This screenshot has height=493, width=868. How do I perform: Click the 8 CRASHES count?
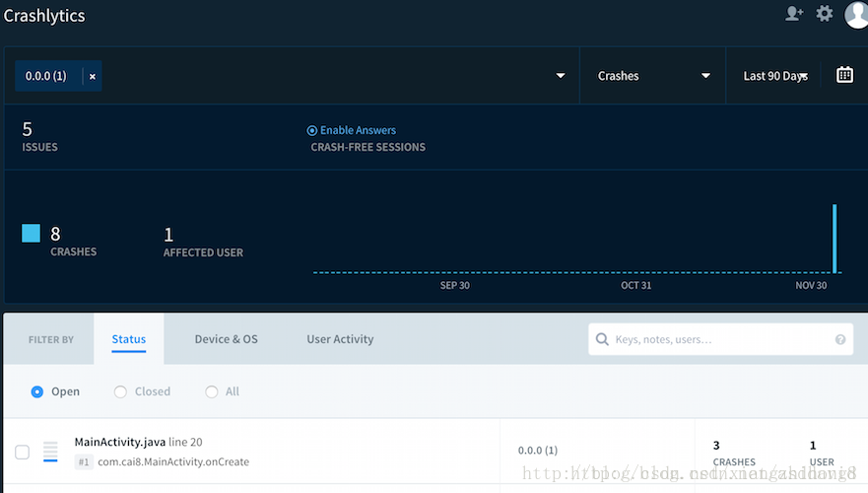coord(73,242)
